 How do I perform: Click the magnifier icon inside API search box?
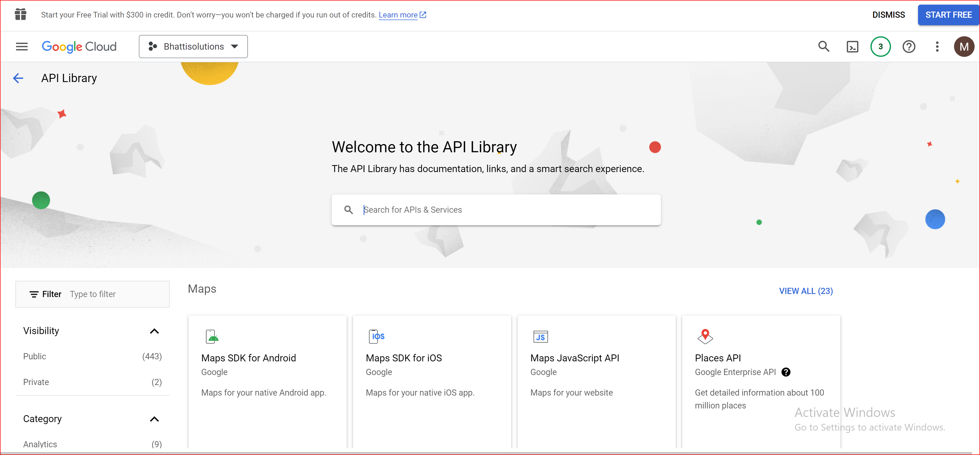point(348,210)
